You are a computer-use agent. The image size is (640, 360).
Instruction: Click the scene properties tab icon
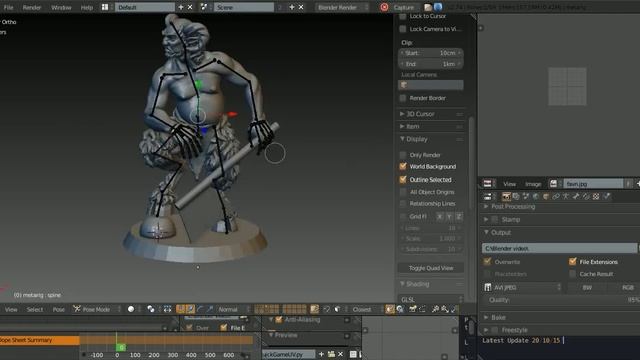(x=526, y=197)
